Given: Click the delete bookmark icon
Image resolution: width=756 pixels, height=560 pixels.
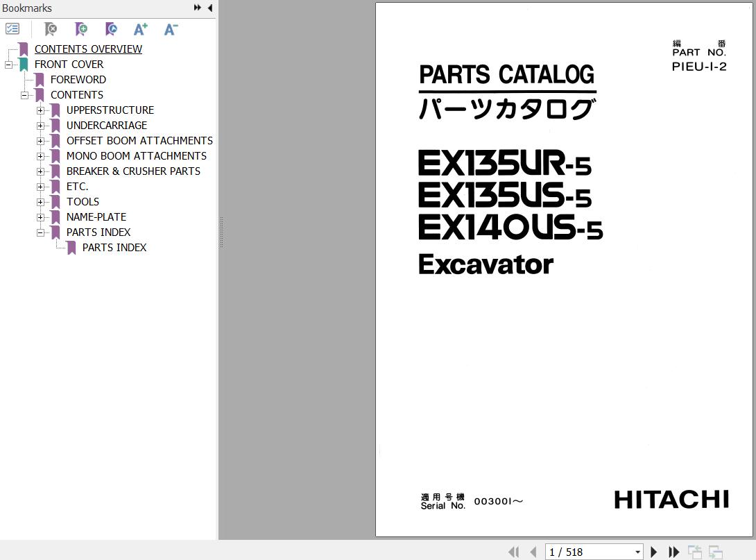Looking at the screenshot, I should [50, 29].
